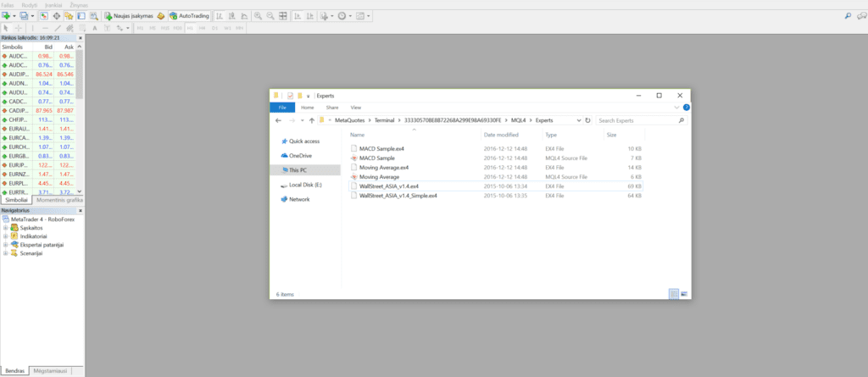Select the Bar Chart toolbar icon

pyautogui.click(x=220, y=16)
